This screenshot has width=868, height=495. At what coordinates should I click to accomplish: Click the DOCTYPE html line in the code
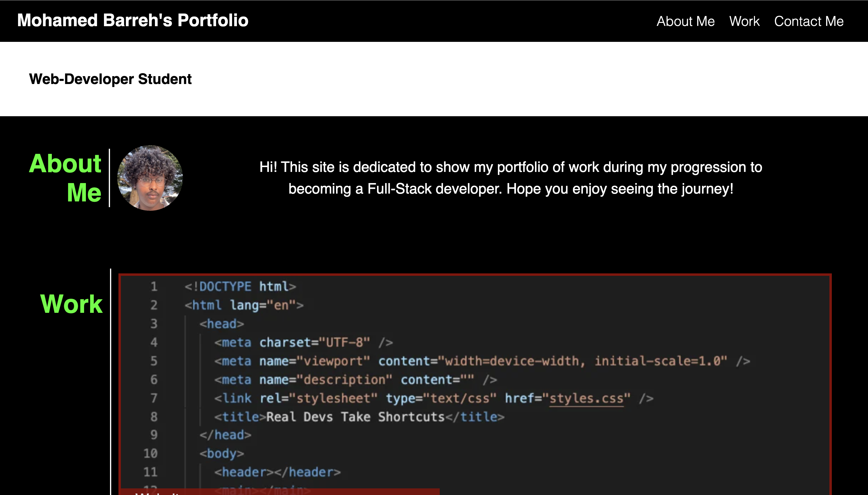pos(239,286)
